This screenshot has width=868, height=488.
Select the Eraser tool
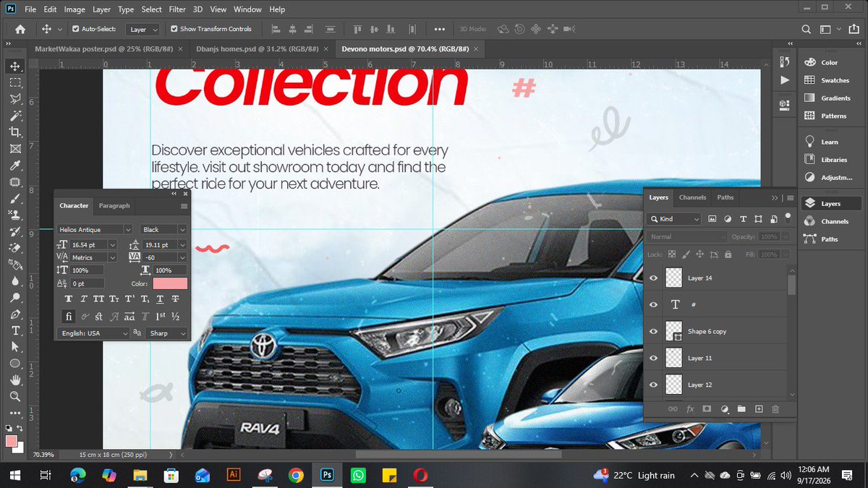(15, 248)
